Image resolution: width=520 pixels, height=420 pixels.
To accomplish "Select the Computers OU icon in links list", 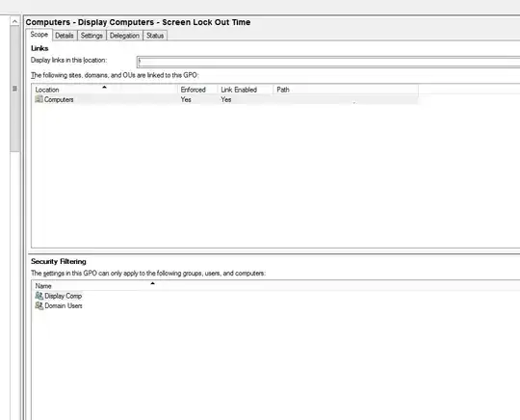I will pos(39,99).
